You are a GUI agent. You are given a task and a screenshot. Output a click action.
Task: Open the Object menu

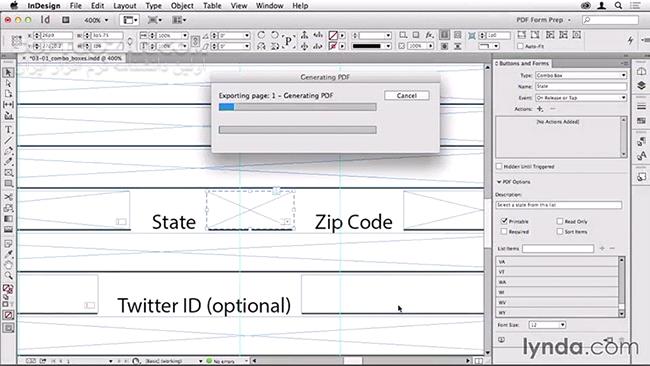[x=182, y=6]
